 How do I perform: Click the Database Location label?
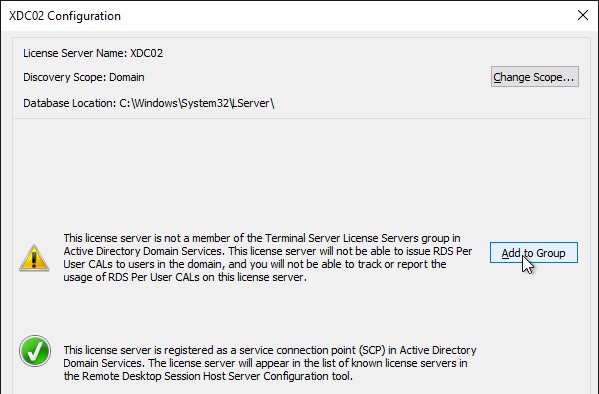pyautogui.click(x=70, y=103)
